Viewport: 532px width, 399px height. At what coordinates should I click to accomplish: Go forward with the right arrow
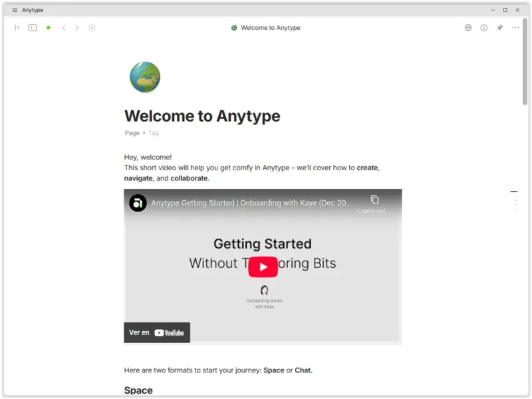point(76,27)
